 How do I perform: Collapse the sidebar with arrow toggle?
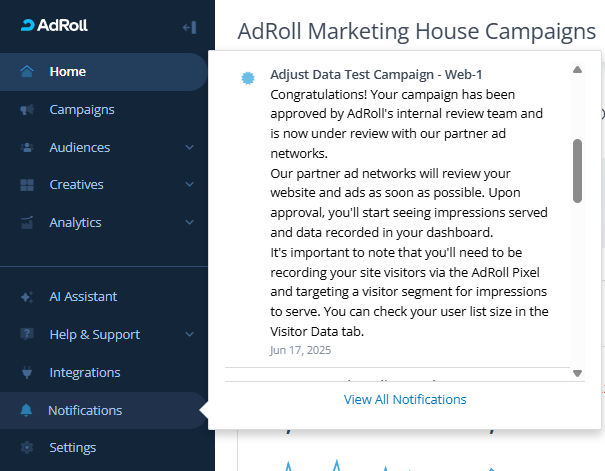click(190, 27)
